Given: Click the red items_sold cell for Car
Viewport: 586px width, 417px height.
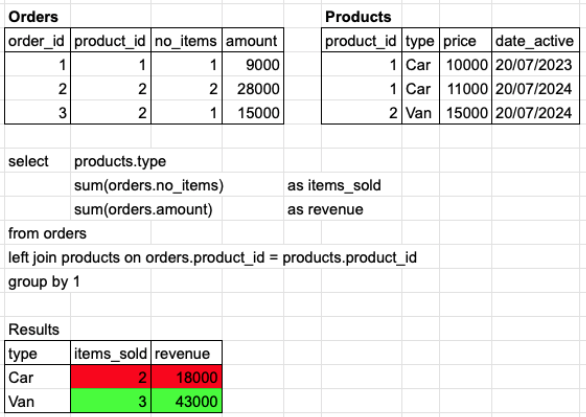Looking at the screenshot, I should point(111,377).
